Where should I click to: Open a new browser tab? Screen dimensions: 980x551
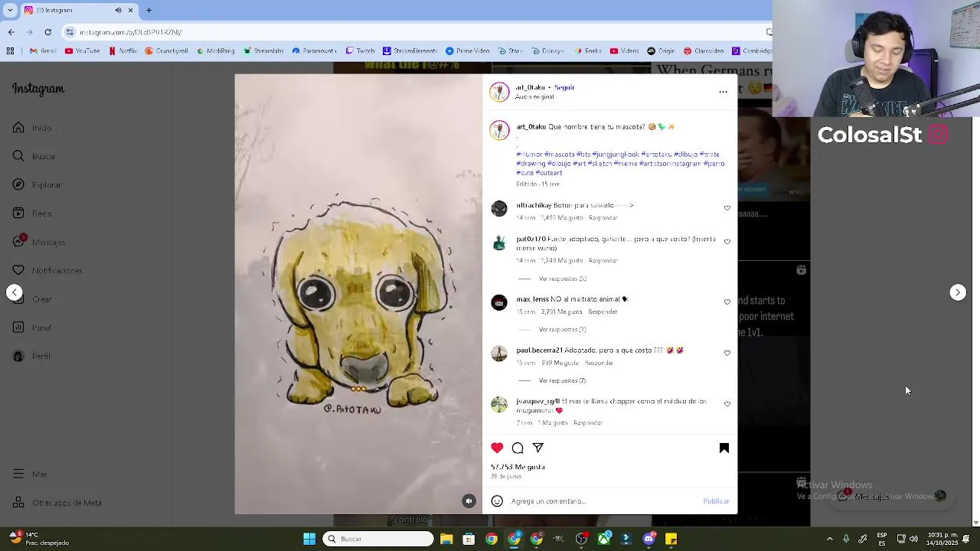[149, 11]
